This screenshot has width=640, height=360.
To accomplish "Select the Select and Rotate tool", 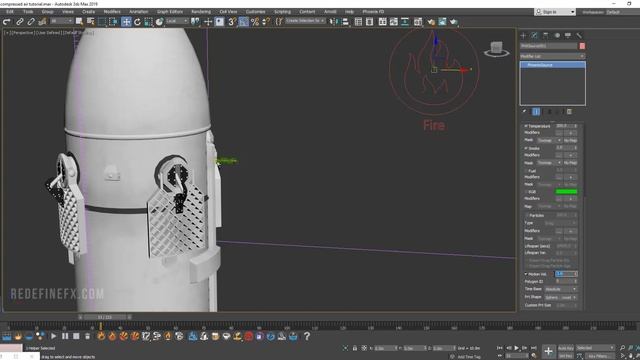I will (138, 22).
